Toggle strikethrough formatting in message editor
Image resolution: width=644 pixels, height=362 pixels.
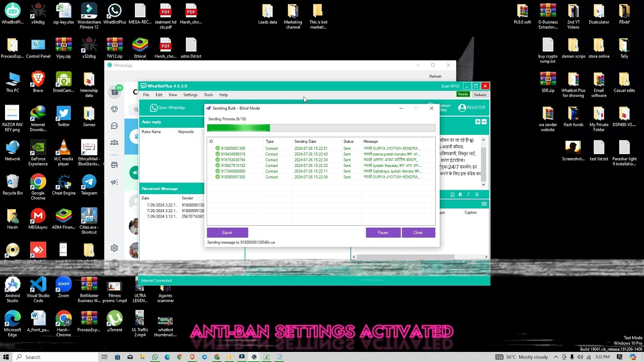click(x=477, y=194)
